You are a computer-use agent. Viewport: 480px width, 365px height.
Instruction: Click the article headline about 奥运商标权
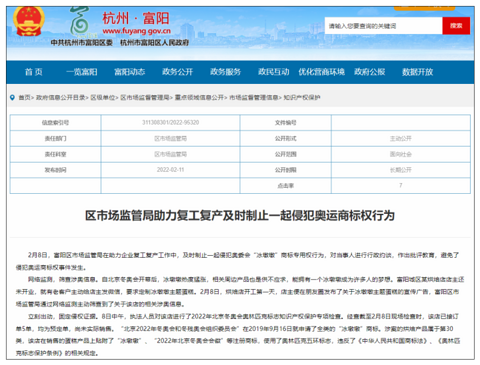click(x=240, y=216)
